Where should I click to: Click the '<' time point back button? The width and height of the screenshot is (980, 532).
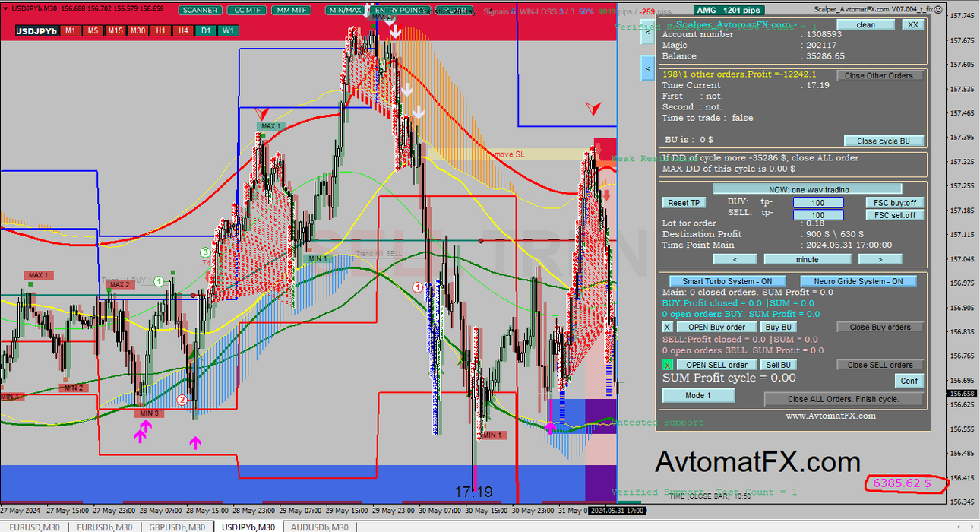[735, 259]
